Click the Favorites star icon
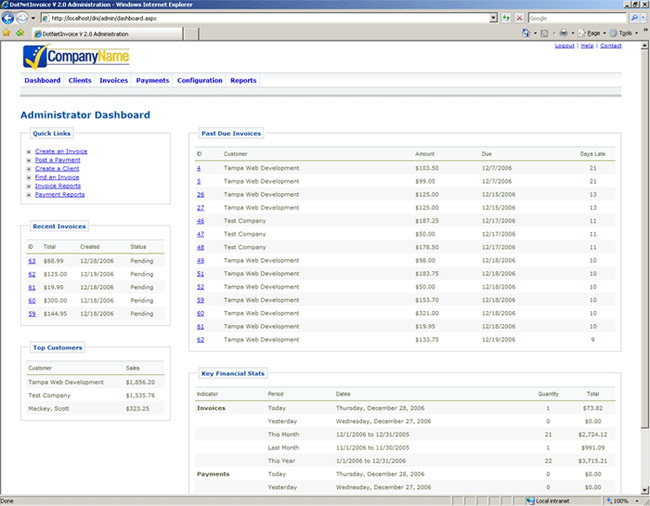Screen dimensions: 650x506 pos(7,33)
